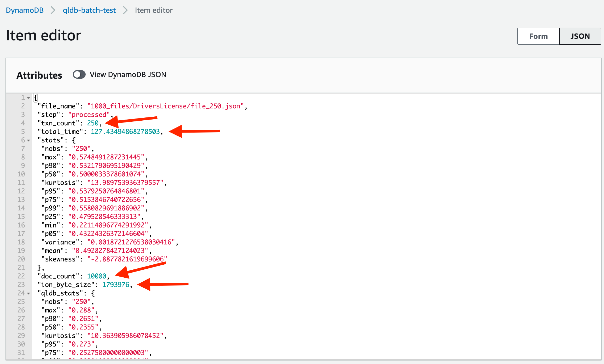The image size is (604, 364).
Task: Switch to the JSON view tab
Action: coord(580,36)
